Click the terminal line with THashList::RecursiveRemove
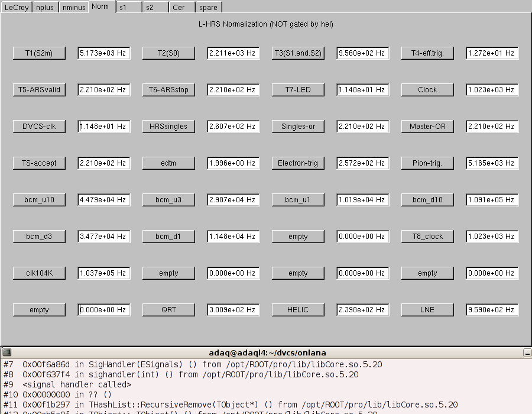This screenshot has height=414, width=532. point(231,405)
